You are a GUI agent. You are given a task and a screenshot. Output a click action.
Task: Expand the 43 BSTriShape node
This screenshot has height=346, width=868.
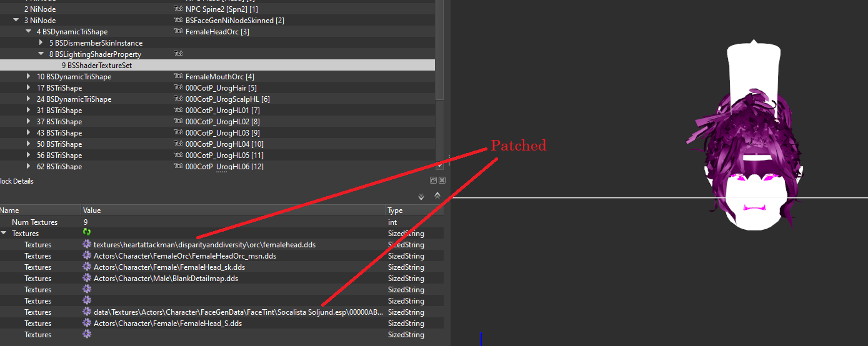pos(29,133)
